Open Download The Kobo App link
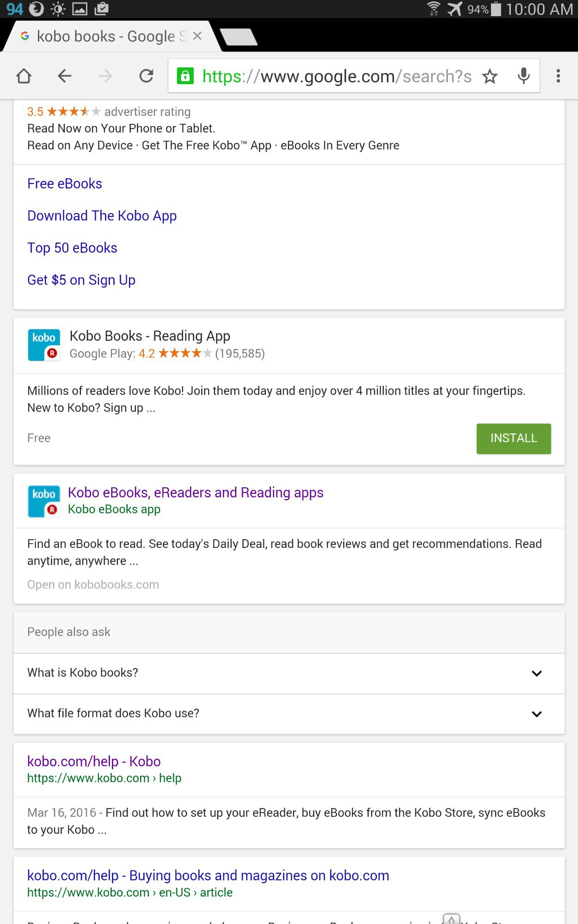 click(x=102, y=216)
